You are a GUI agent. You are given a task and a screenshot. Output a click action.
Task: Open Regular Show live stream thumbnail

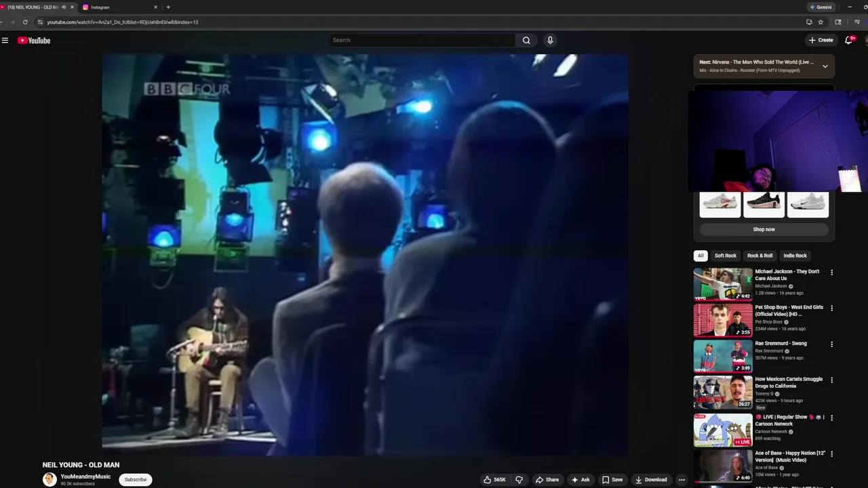pyautogui.click(x=723, y=430)
